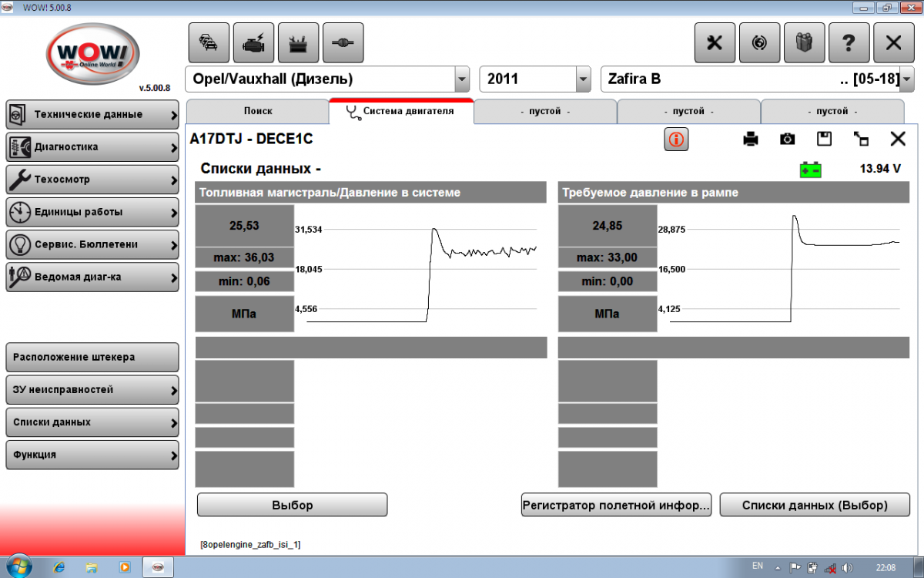
Task: Click the circular update icon button
Action: [759, 43]
